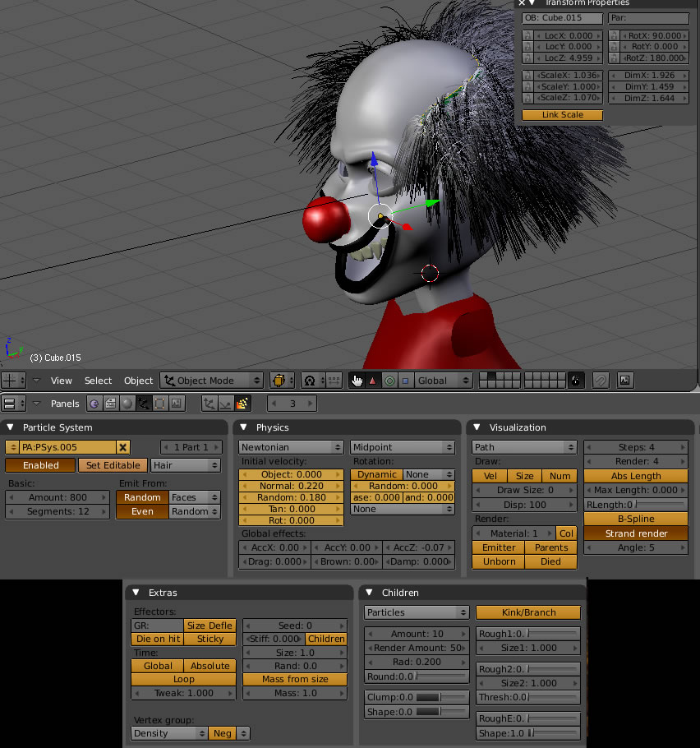Toggle the Neg vertex group button
This screenshot has height=748, width=700.
pos(222,733)
